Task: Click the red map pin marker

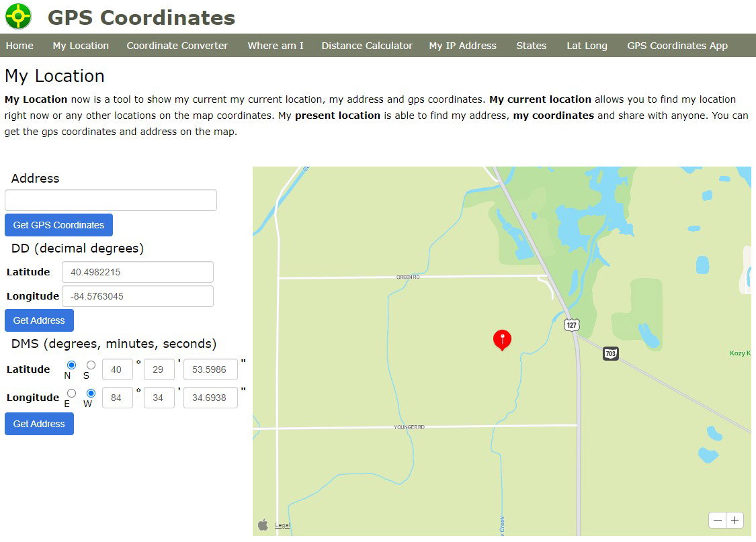Action: [x=502, y=340]
